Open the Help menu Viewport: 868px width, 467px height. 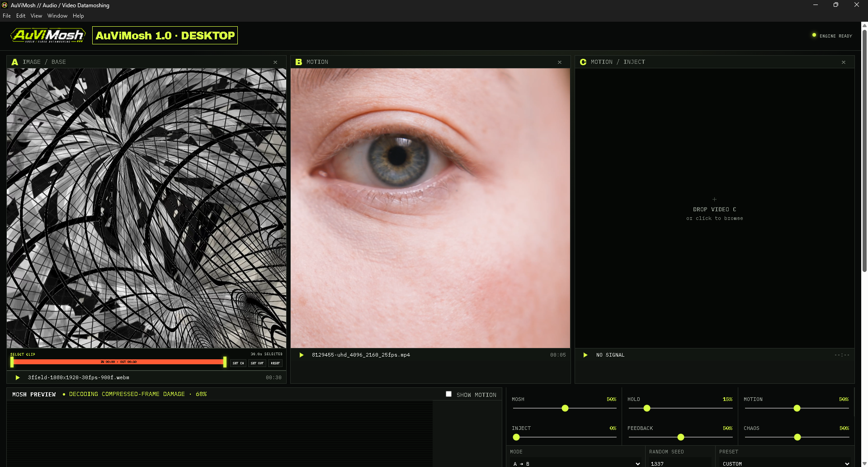pyautogui.click(x=78, y=16)
